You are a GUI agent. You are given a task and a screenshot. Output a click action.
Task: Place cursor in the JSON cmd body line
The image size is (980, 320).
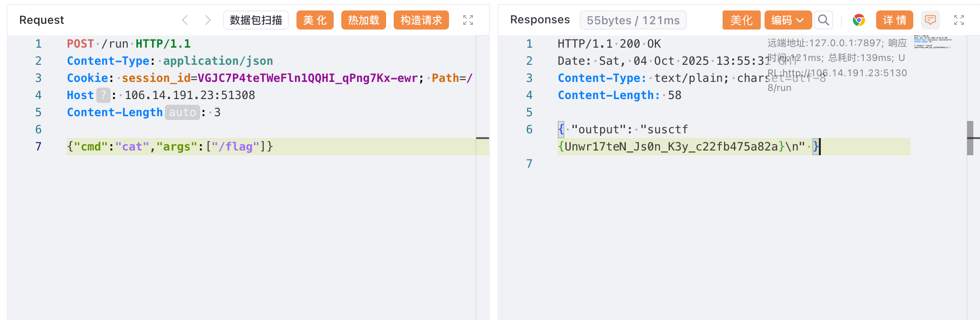(170, 147)
